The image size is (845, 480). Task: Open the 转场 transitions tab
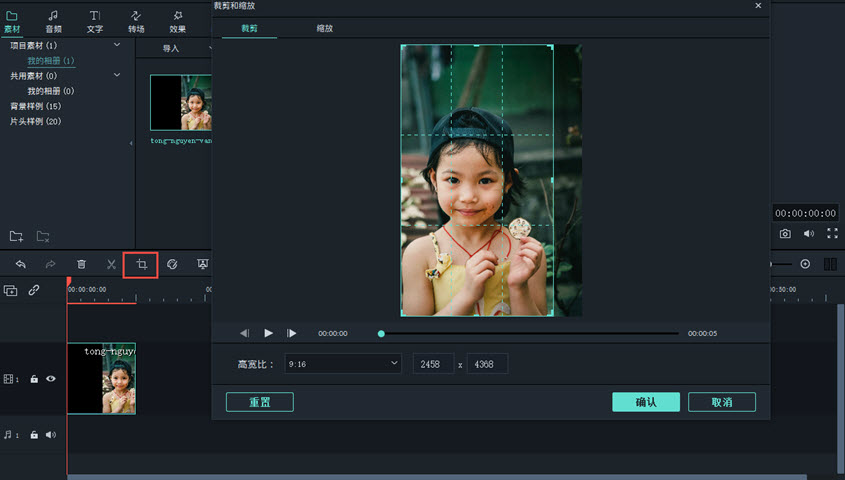(136, 21)
